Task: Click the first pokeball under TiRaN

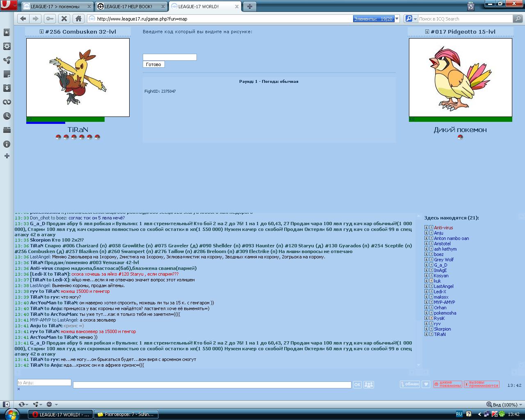Action: tap(58, 137)
